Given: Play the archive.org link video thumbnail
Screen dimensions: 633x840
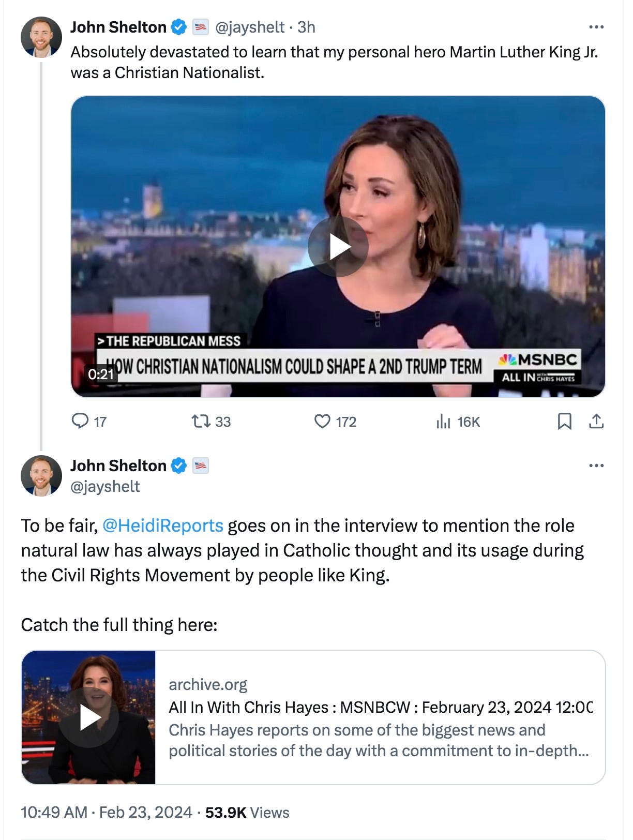Looking at the screenshot, I should coord(88,717).
